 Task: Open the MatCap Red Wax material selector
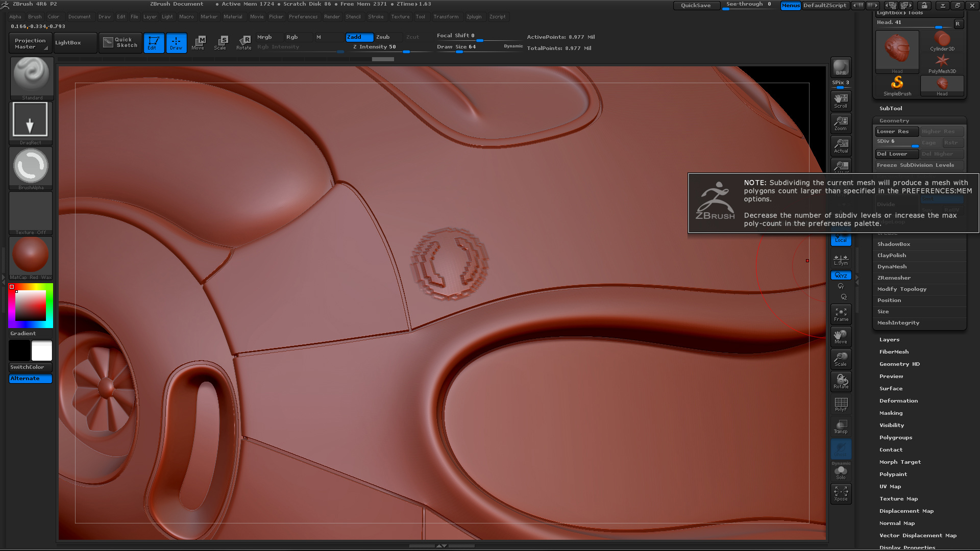coord(31,258)
